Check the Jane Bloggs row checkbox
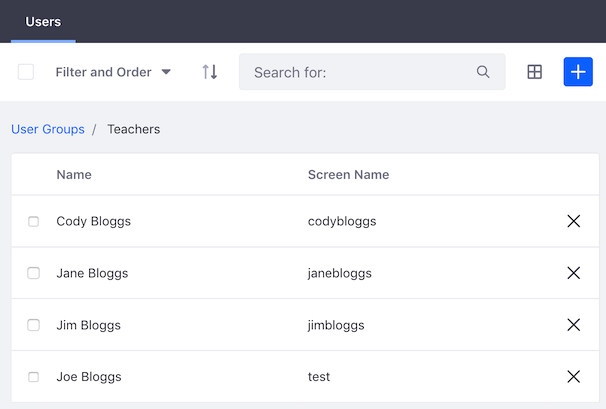Screen dimensions: 606x409 pos(34,273)
